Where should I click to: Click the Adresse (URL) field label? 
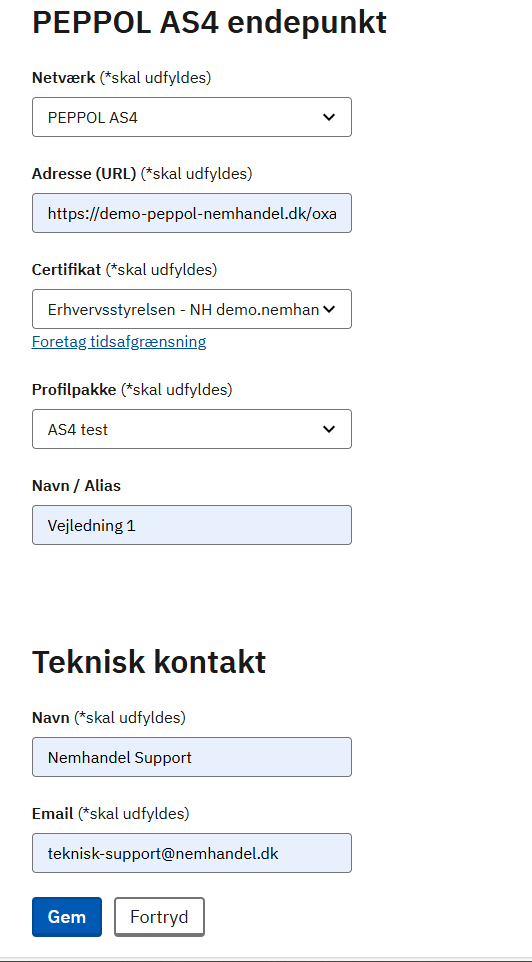tap(84, 174)
